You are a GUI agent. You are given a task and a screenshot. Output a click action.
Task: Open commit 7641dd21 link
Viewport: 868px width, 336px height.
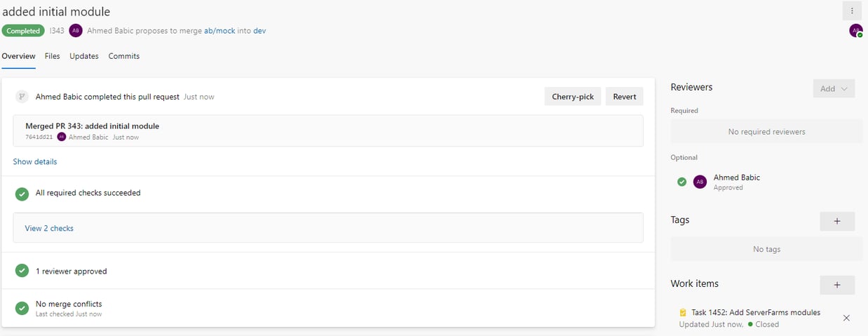click(39, 137)
